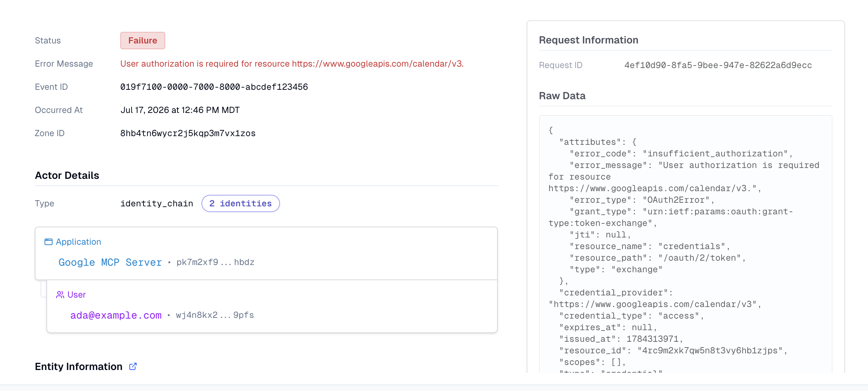Image resolution: width=868 pixels, height=391 pixels.
Task: Click the "expires_at": null line
Action: (608, 327)
